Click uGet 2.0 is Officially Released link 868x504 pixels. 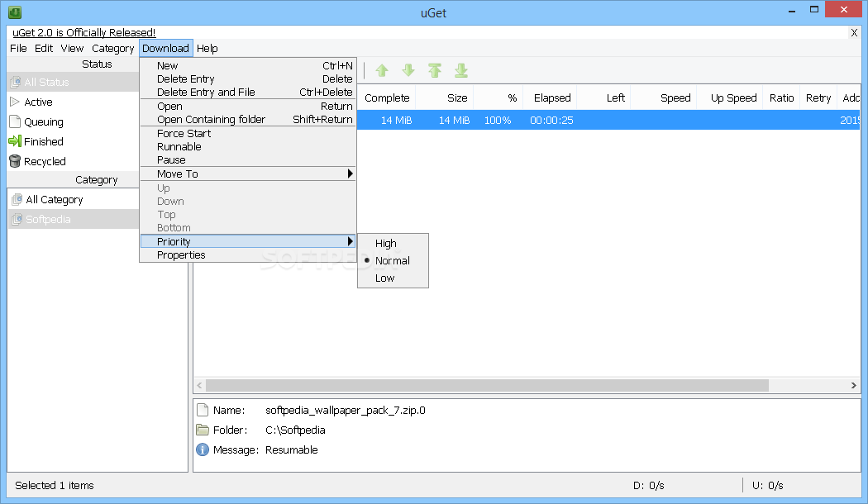pyautogui.click(x=84, y=33)
